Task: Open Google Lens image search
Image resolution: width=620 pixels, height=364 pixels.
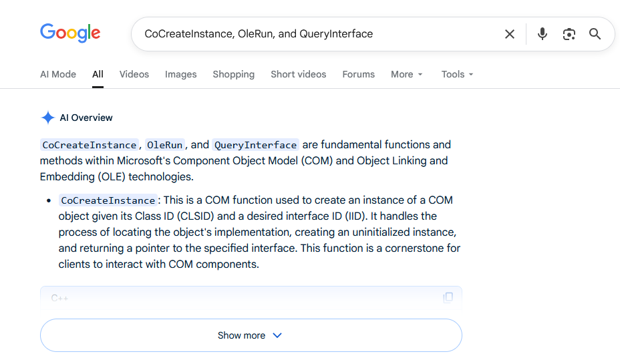Action: (569, 34)
